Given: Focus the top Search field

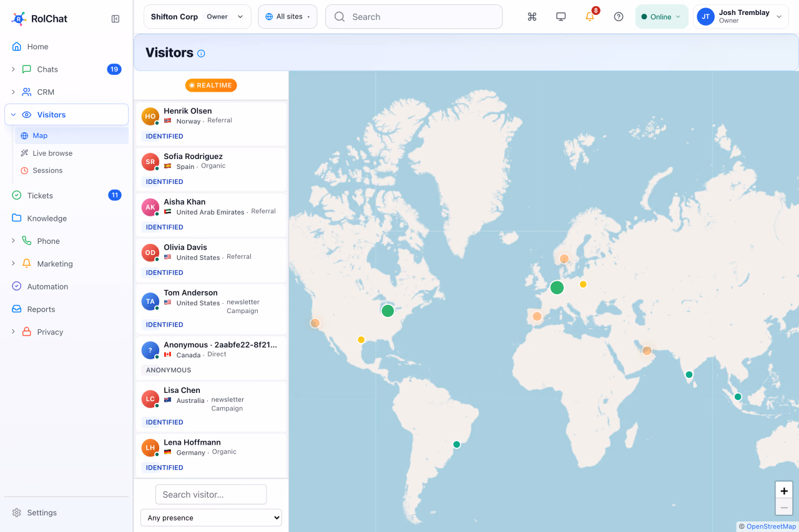Looking at the screenshot, I should pyautogui.click(x=414, y=17).
